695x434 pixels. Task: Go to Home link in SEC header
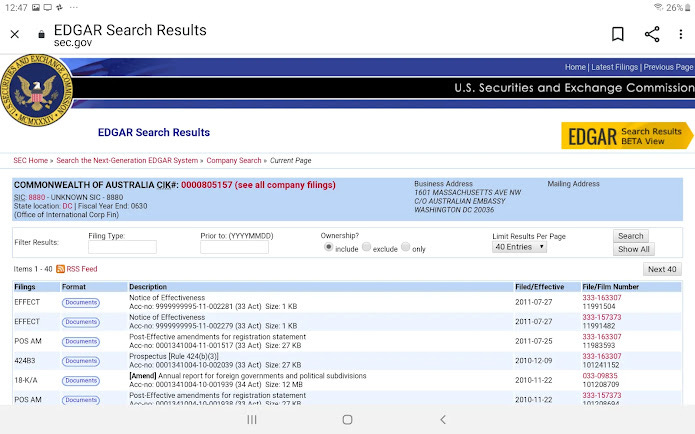click(x=575, y=67)
